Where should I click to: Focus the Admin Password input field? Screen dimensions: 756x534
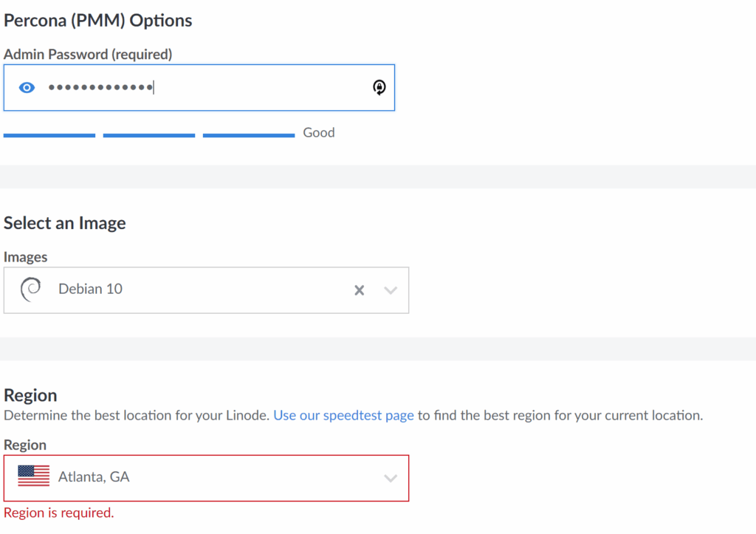tap(199, 87)
